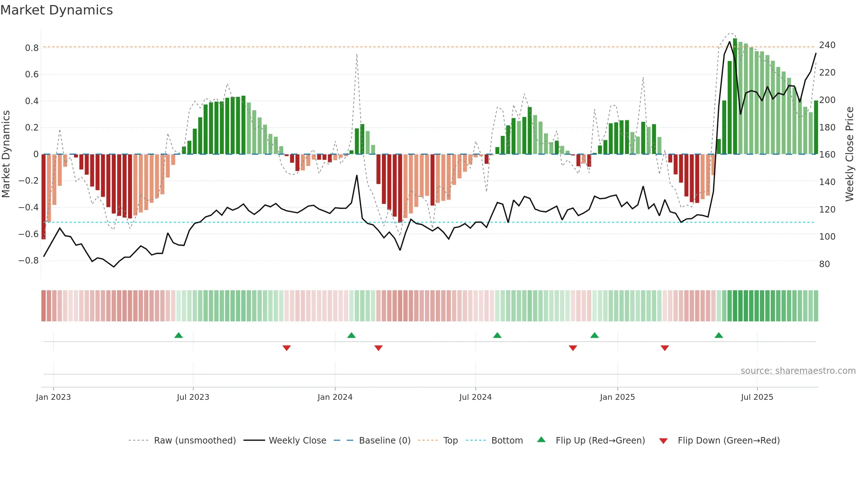
Task: Toggle the Baseline (0) legend entry
Action: 372,440
